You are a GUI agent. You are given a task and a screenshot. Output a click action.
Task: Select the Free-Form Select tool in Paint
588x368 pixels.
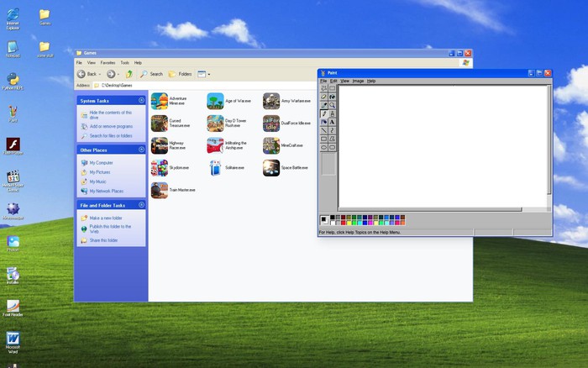click(x=324, y=88)
